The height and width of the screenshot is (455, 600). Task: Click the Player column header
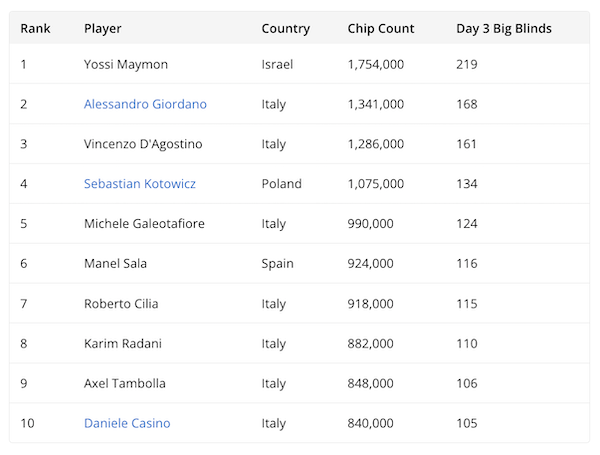tap(103, 29)
